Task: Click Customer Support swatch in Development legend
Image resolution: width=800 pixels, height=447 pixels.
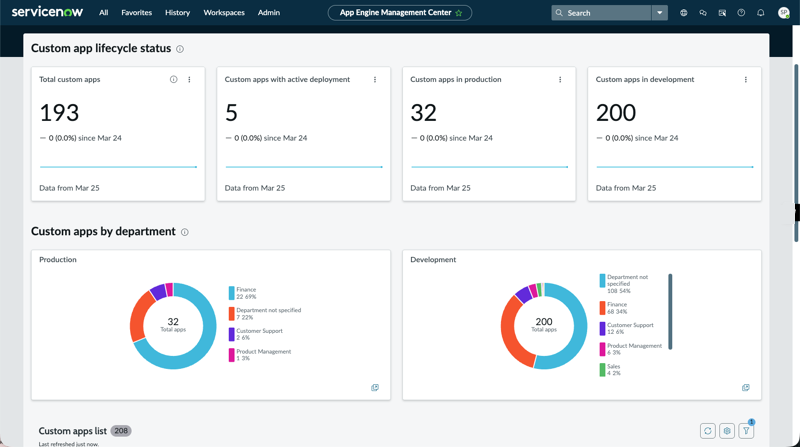Action: (x=603, y=329)
